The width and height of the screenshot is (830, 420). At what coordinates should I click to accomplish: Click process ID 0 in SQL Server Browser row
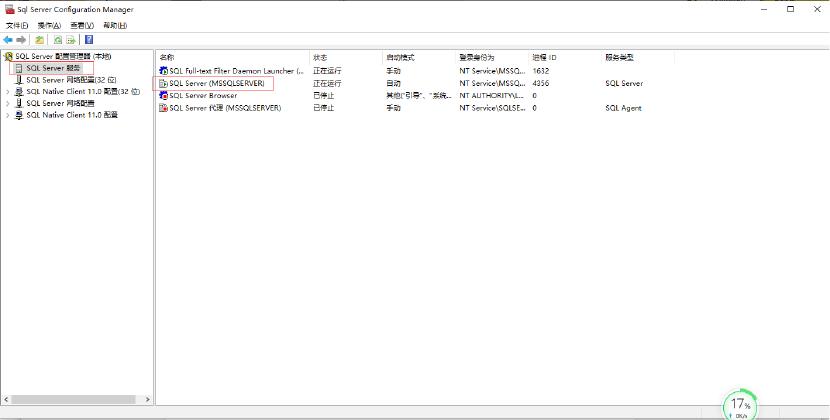click(535, 95)
